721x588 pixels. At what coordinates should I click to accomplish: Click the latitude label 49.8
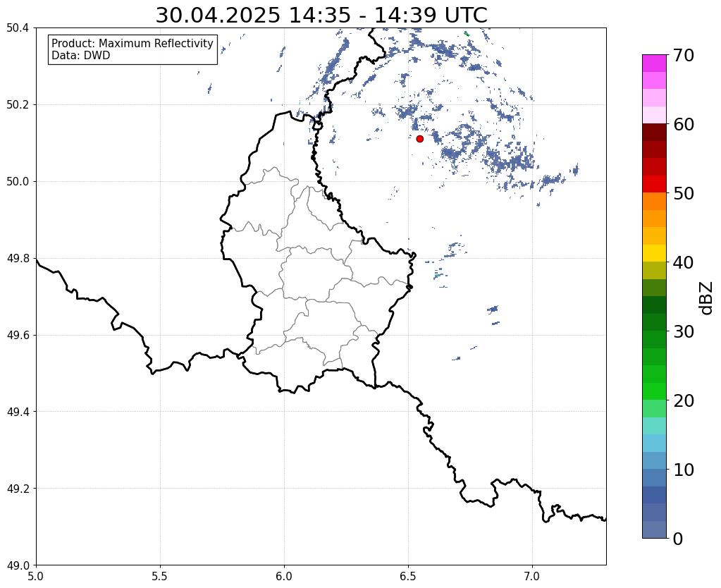(x=18, y=259)
